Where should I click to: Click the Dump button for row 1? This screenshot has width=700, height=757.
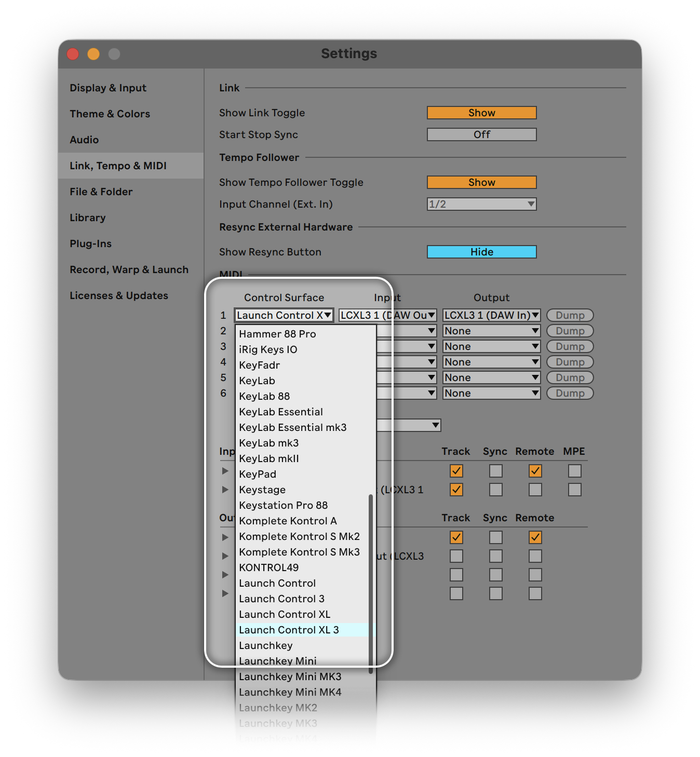[570, 315]
